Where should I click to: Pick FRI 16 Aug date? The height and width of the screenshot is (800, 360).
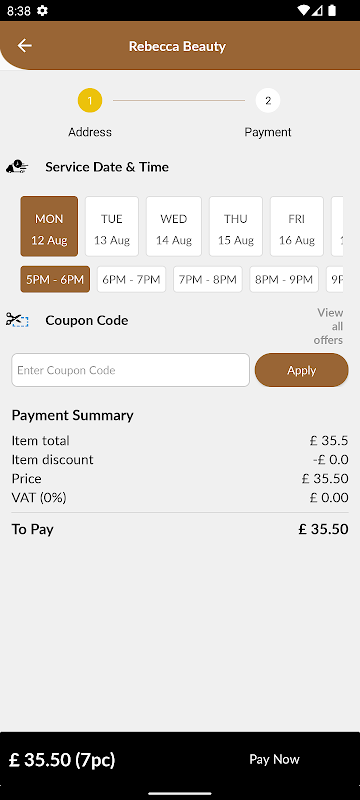click(x=297, y=226)
